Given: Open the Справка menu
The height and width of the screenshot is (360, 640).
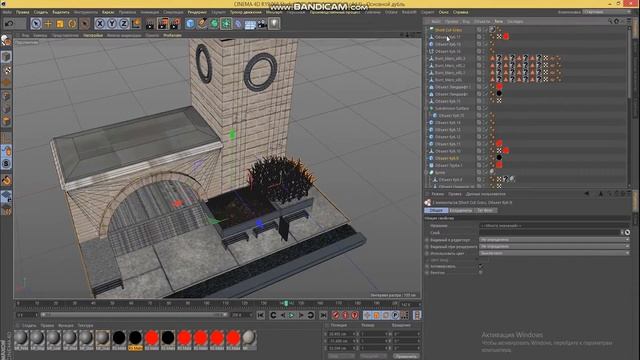Looking at the screenshot, I should [460, 12].
